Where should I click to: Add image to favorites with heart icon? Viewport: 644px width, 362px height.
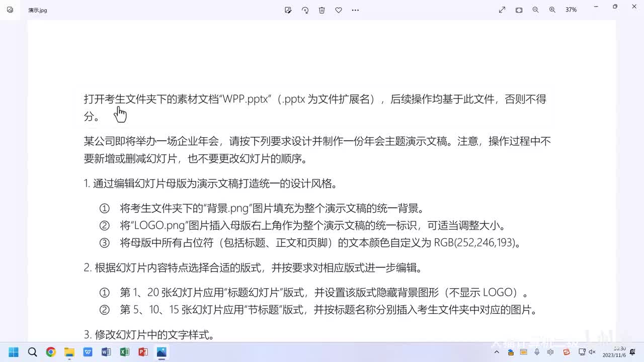(339, 10)
